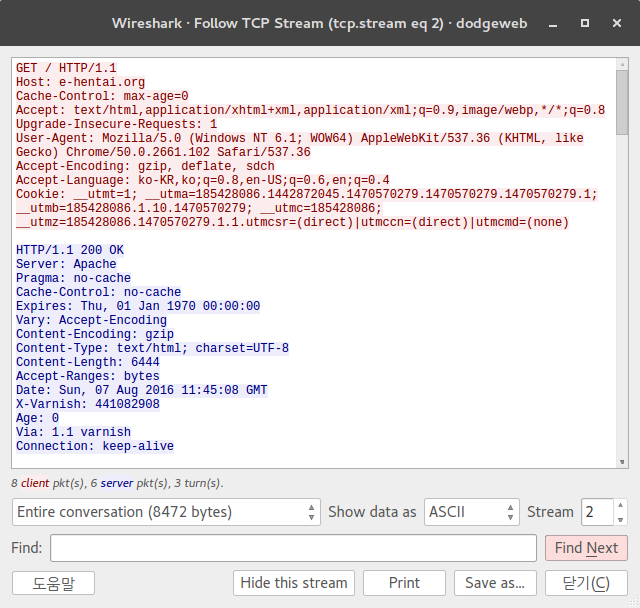
Task: Click the 'Connection: keep-alive' line
Action: (x=95, y=446)
